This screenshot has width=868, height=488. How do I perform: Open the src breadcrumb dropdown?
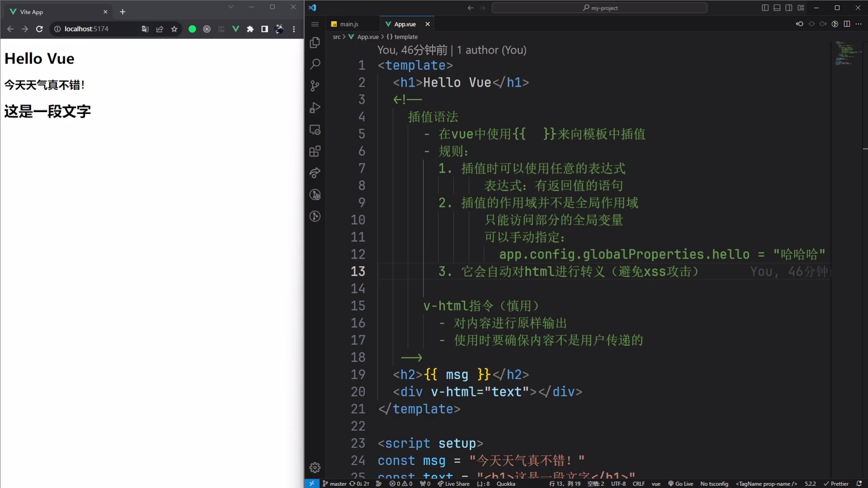(x=337, y=37)
